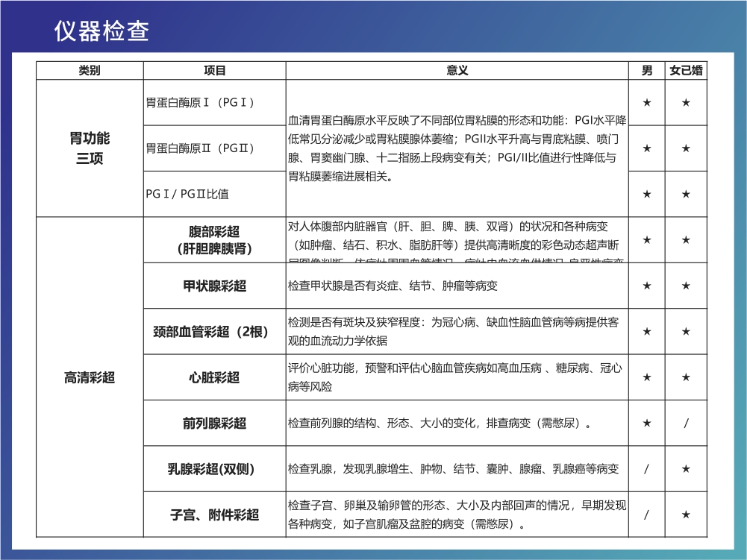
Task: Click the 女已婚 star for 乳腺彩超 row
Action: point(686,468)
